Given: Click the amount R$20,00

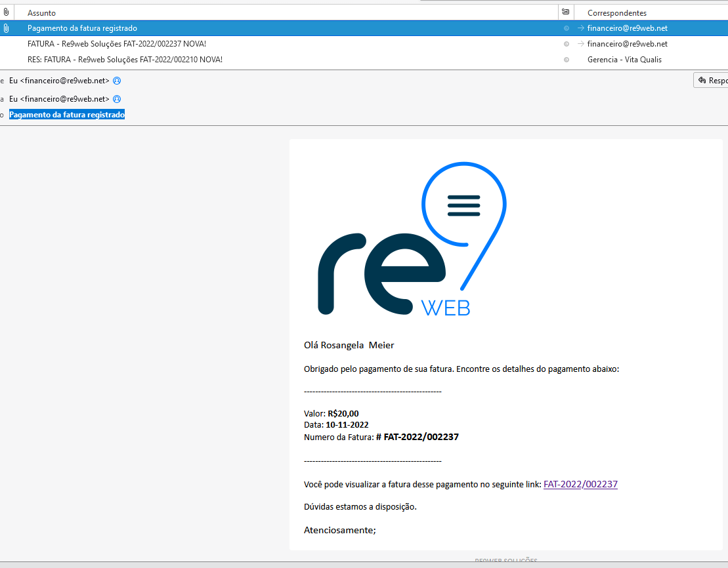Looking at the screenshot, I should click(x=343, y=413).
